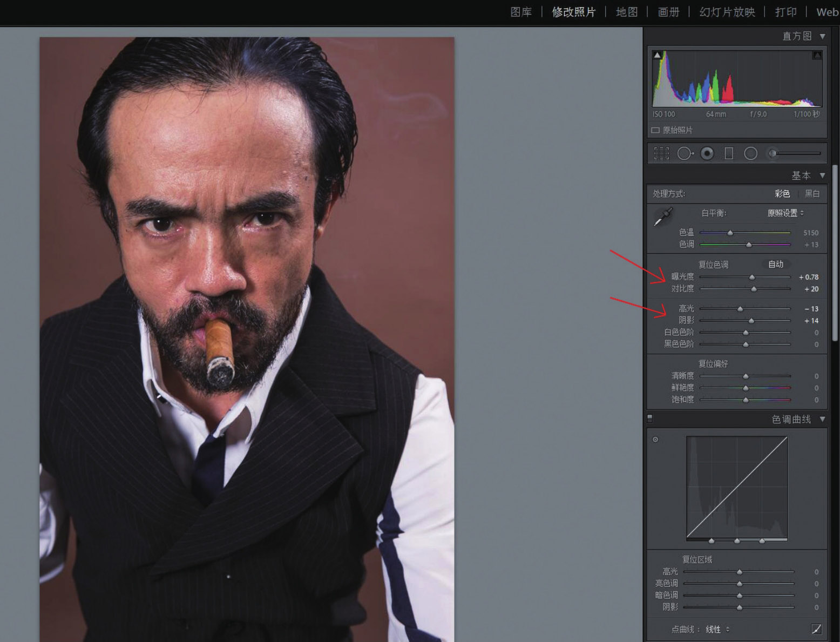Screen dimensions: 840x642
Task: Switch to the 图库 module
Action: (x=521, y=12)
